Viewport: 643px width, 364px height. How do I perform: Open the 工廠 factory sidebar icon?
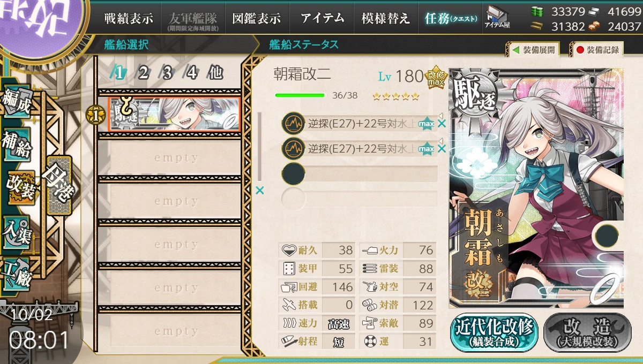tap(17, 275)
